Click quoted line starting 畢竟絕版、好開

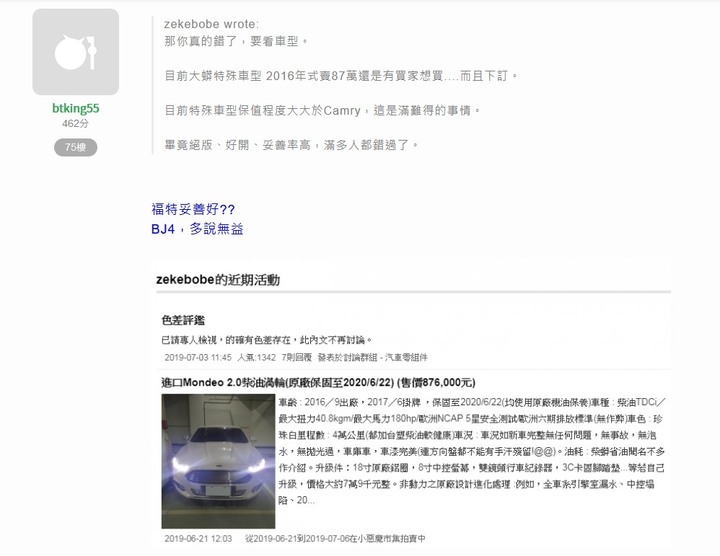pos(291,145)
